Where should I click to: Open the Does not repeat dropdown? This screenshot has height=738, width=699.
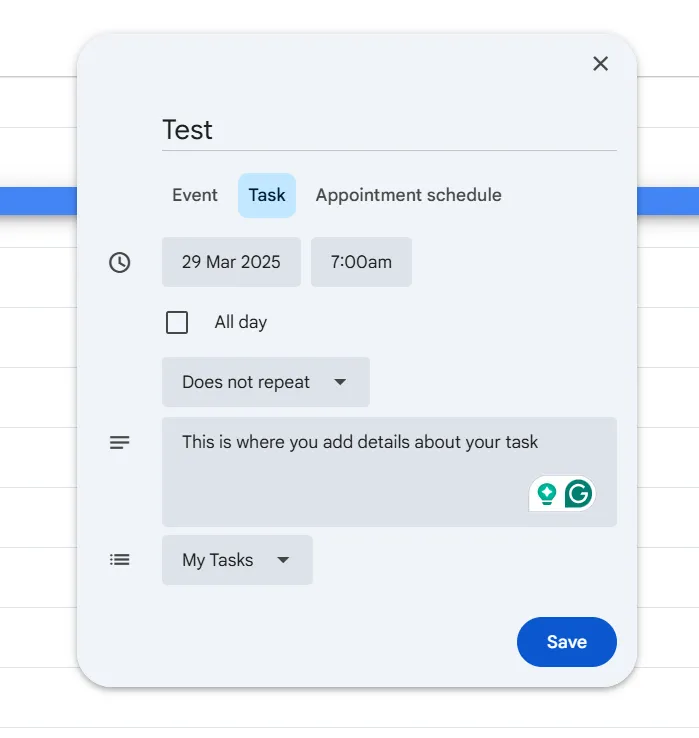pyautogui.click(x=266, y=382)
